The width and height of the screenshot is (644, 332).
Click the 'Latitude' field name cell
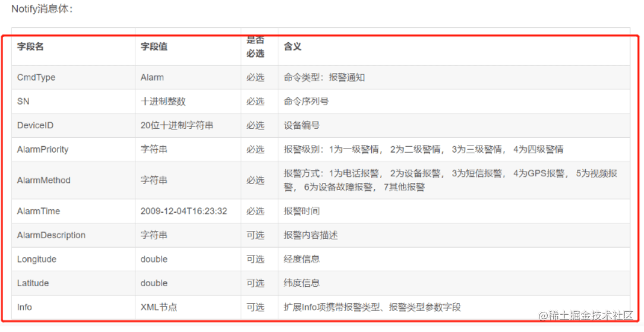(33, 283)
